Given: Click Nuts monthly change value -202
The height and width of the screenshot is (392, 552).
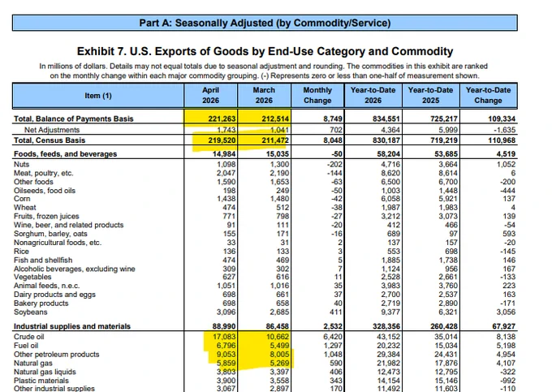Looking at the screenshot, I should [x=334, y=164].
